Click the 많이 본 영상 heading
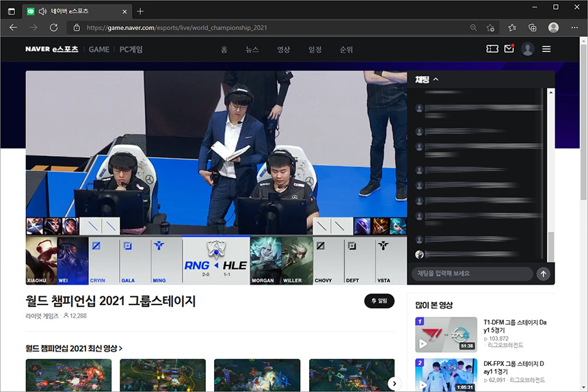 (x=434, y=305)
